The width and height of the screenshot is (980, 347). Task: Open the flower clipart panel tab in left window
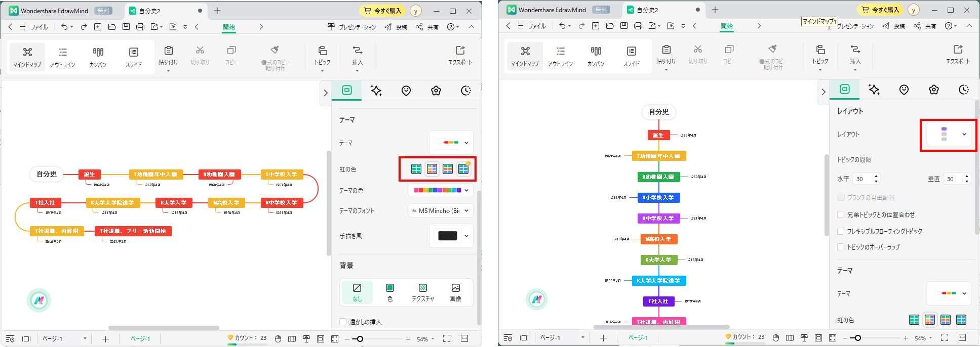tap(436, 91)
